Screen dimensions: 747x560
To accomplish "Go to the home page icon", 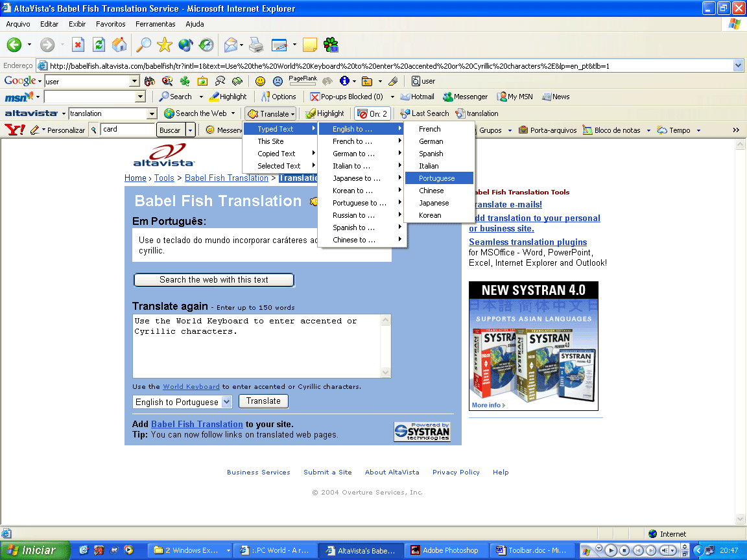I will tap(119, 45).
